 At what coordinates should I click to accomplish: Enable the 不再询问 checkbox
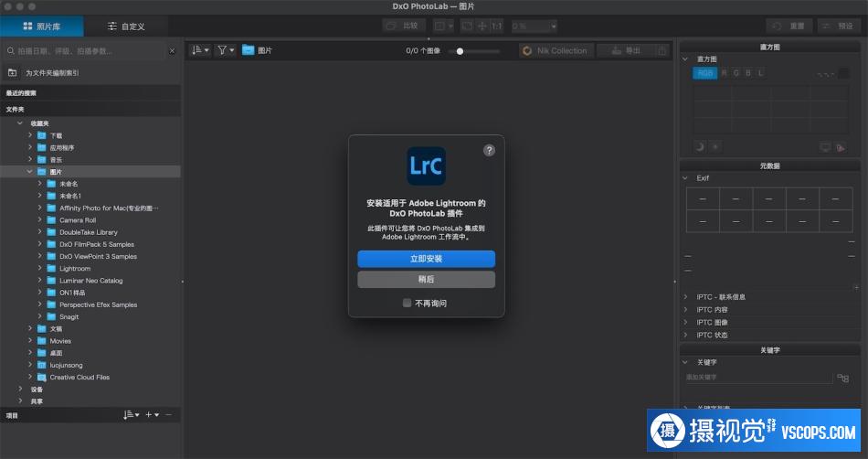pyautogui.click(x=407, y=303)
